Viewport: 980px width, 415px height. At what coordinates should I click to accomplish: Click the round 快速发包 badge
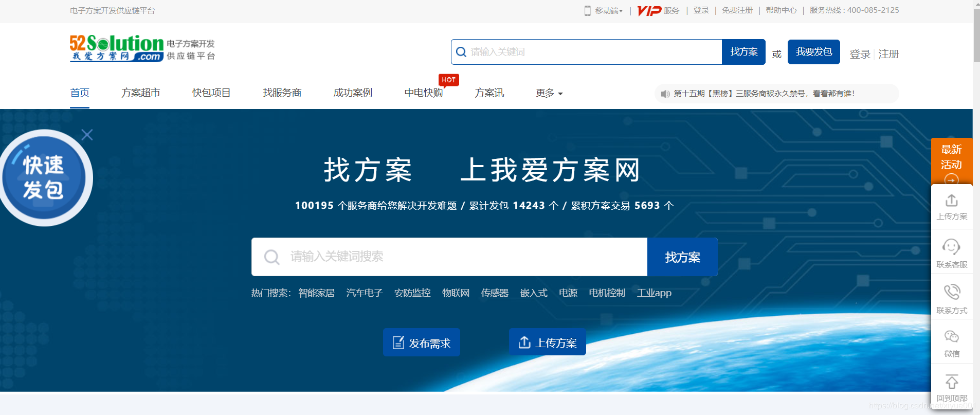click(44, 177)
